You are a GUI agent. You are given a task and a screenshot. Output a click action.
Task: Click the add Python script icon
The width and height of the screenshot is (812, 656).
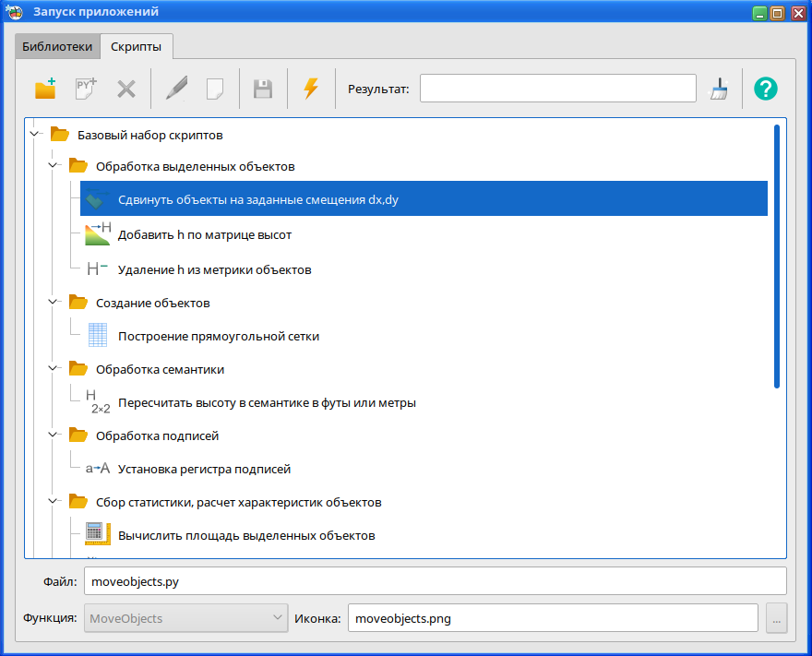click(86, 89)
